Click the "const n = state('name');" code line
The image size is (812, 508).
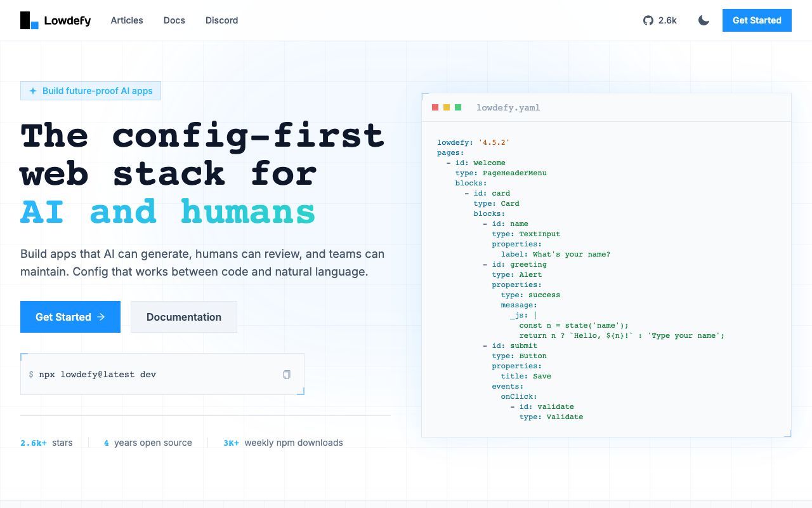(x=574, y=325)
